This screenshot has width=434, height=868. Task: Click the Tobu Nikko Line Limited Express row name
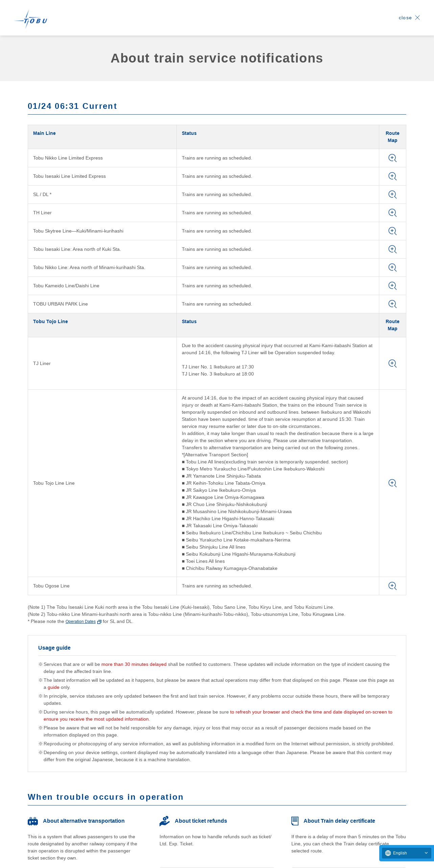[68, 158]
